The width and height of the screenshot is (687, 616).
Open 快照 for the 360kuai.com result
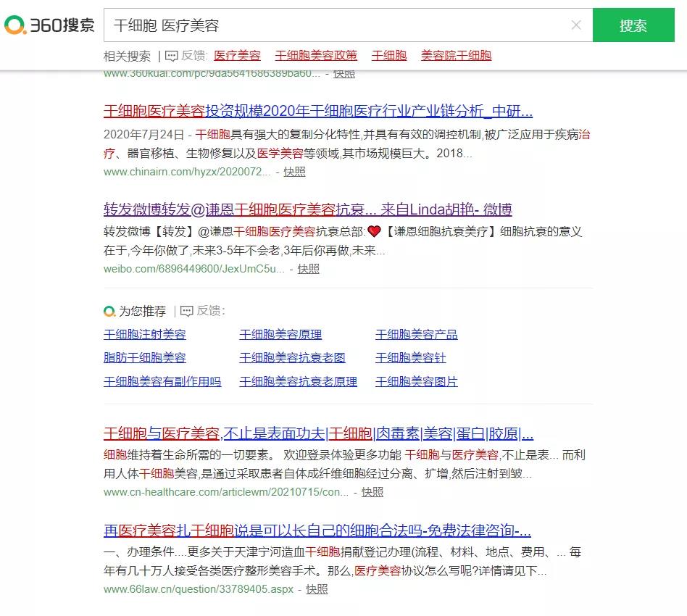click(344, 74)
